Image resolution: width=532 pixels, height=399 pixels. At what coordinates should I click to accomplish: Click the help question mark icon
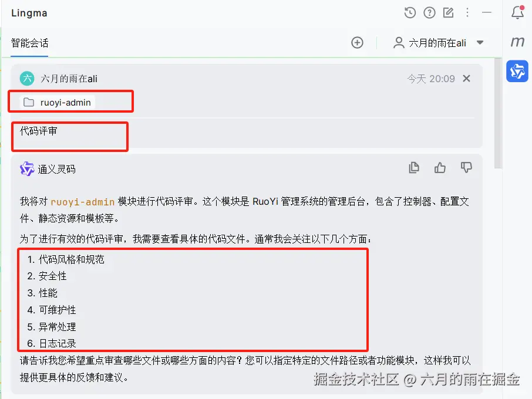point(429,13)
